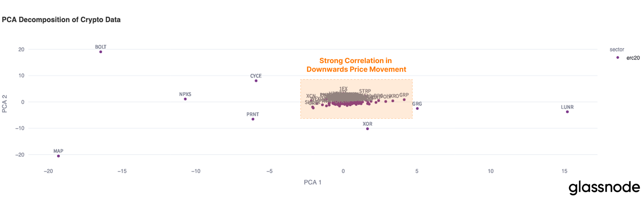Click the PCA 2 axis label
The width and height of the screenshot is (644, 199).
point(5,104)
